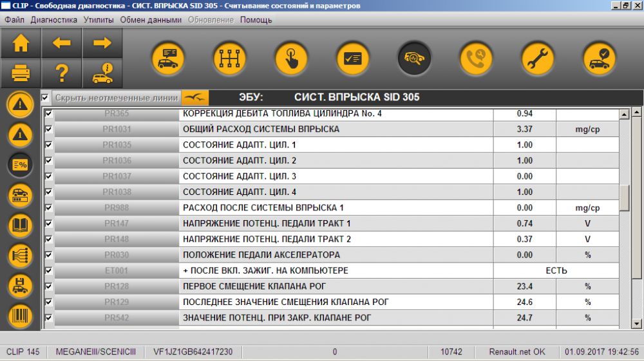Click the bird graph icon button
Image resolution: width=644 pixels, height=361 pixels.
tap(195, 98)
